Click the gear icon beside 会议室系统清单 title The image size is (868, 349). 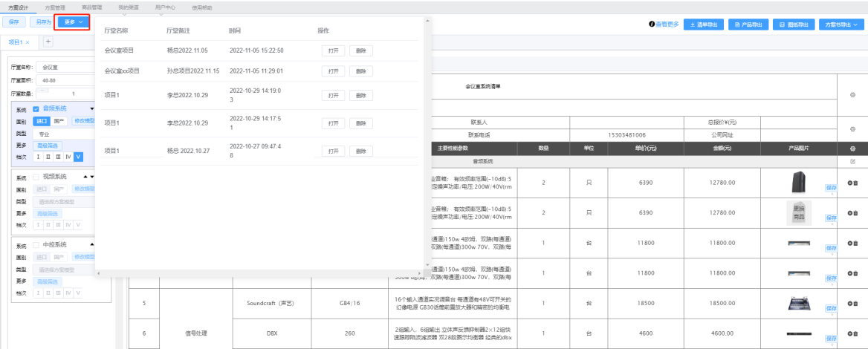coord(852,94)
